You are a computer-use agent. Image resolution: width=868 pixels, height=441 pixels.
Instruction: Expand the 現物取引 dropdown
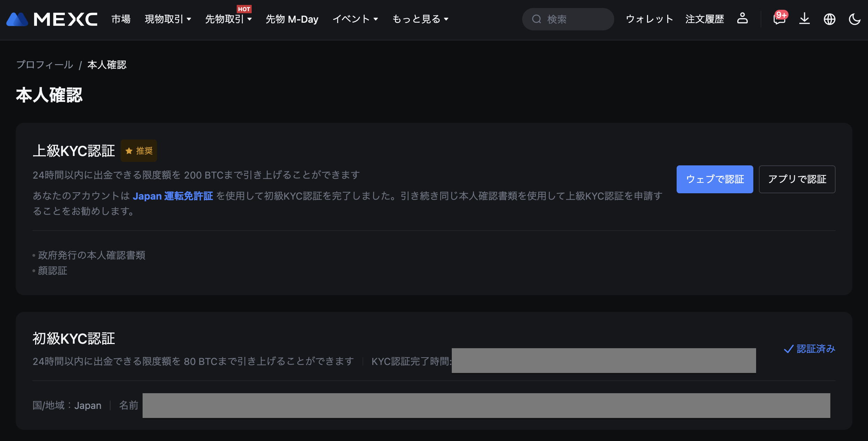(x=168, y=19)
